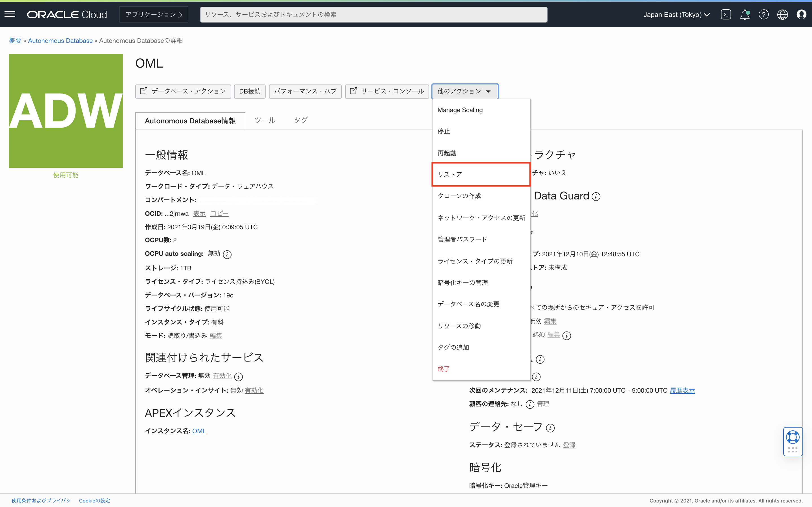The width and height of the screenshot is (812, 507).
Task: Switch to the ツール tab
Action: pyautogui.click(x=265, y=120)
